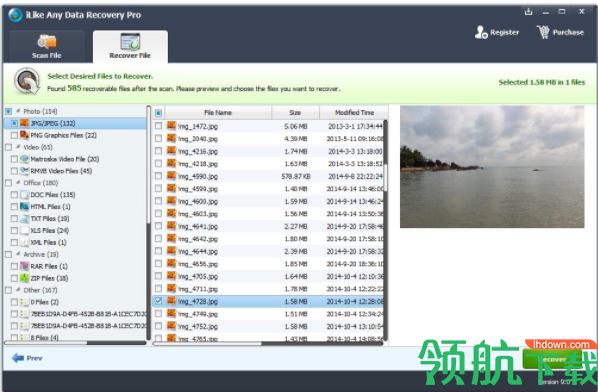The height and width of the screenshot is (392, 598).
Task: Click the RAR Files (1) icon
Action: coord(24,266)
